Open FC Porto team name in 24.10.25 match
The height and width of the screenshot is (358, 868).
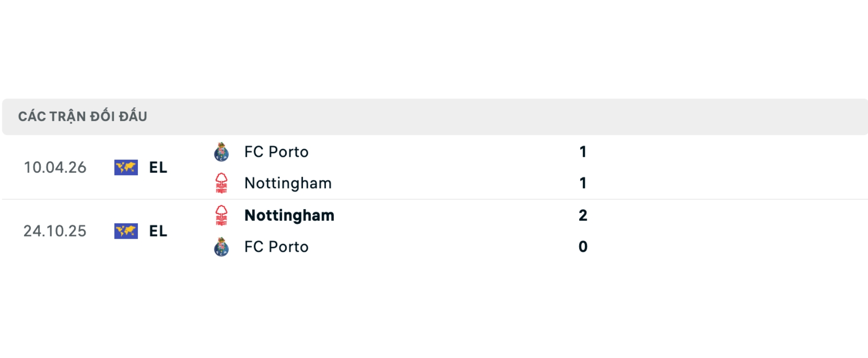pos(276,247)
